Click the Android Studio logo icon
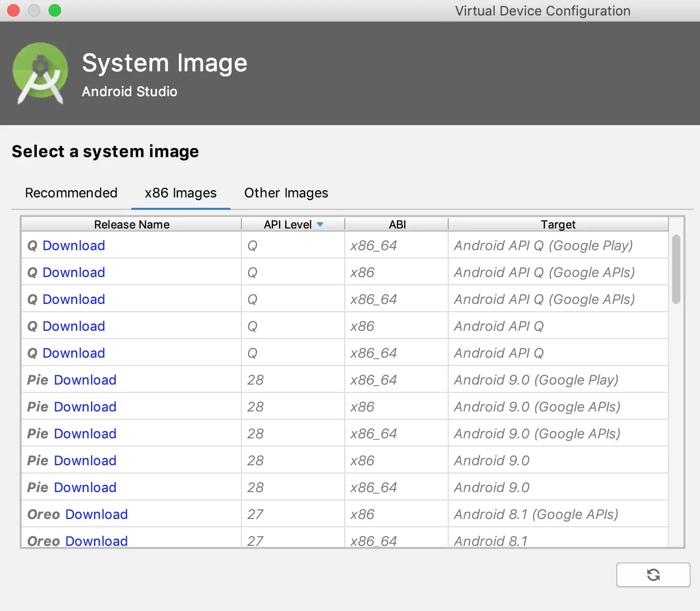 pos(40,73)
